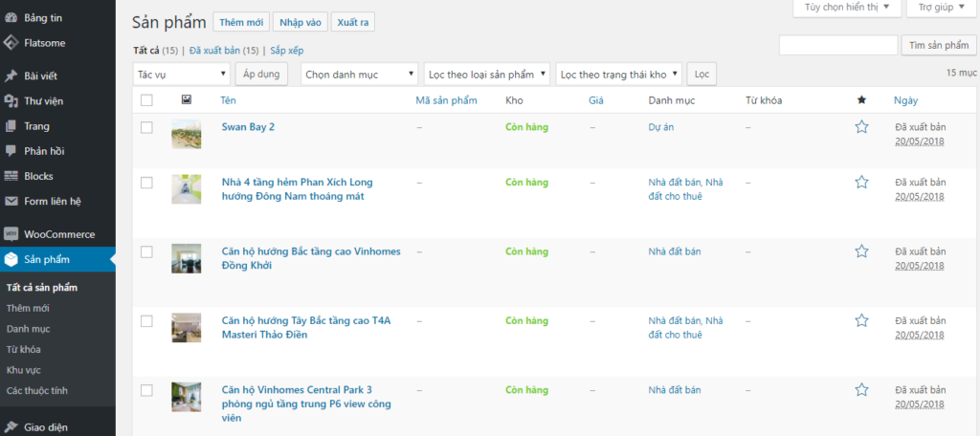
Task: Open Căn hộ hướng Bắc Vinhomes Đồng Khởi
Action: [x=311, y=258]
